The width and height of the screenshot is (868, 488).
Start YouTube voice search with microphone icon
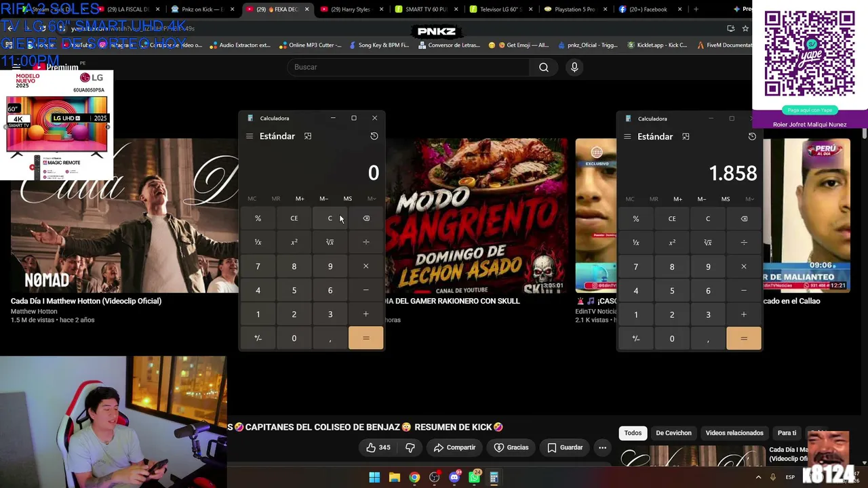point(574,67)
